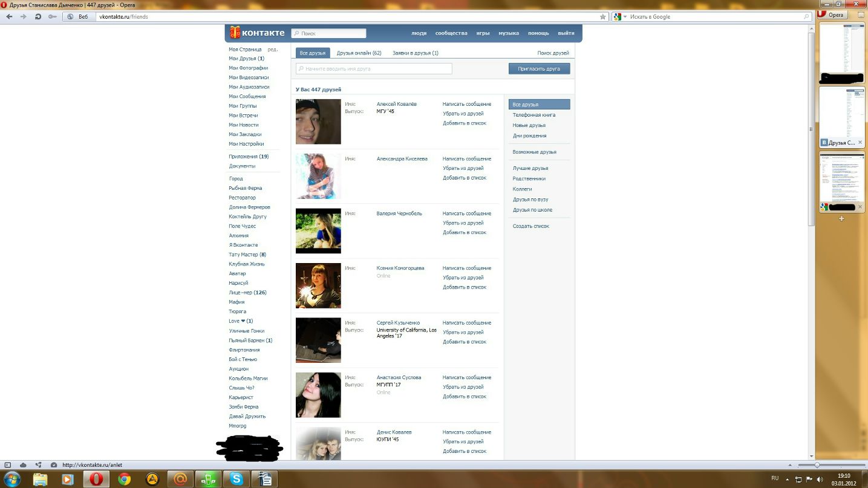Click 'Пригласить друга' button
Image resolution: width=868 pixels, height=488 pixels.
click(539, 69)
